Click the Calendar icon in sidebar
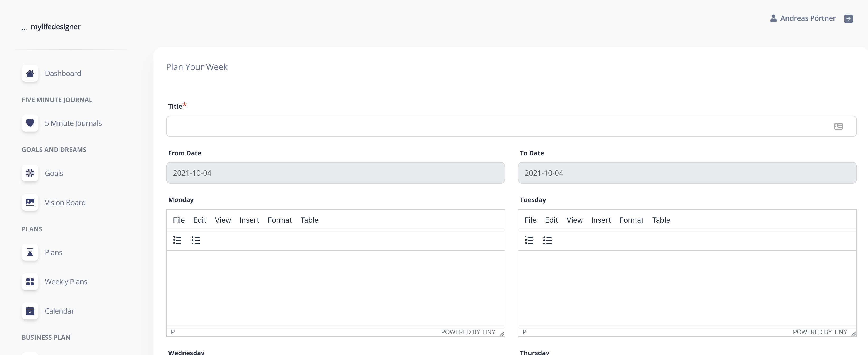Viewport: 868px width, 355px height. tap(30, 310)
